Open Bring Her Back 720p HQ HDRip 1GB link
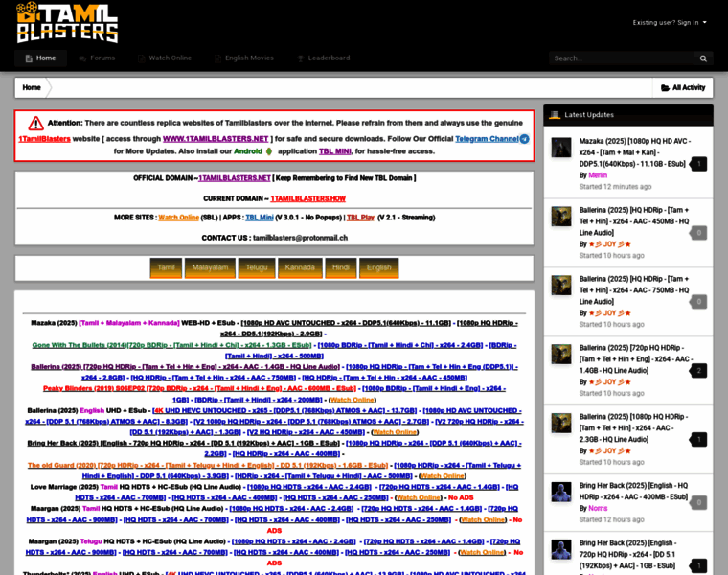Screen dimensions: 728x575 [183, 443]
